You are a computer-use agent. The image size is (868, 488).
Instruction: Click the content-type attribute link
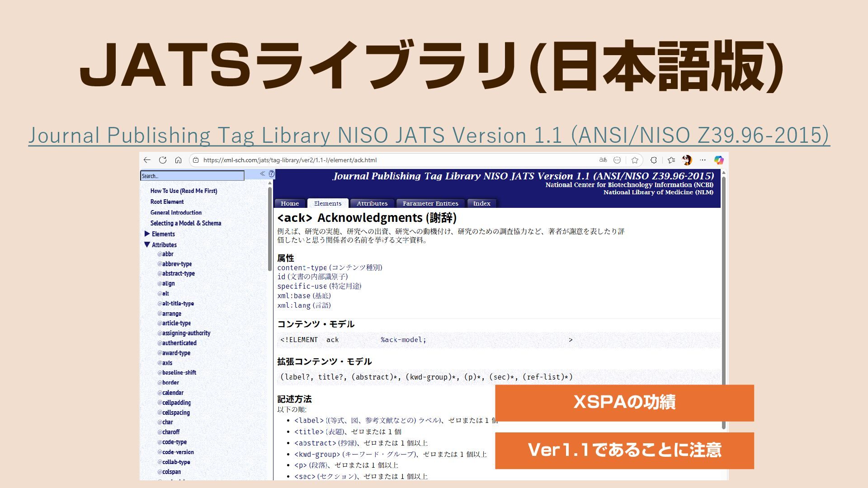pos(302,267)
